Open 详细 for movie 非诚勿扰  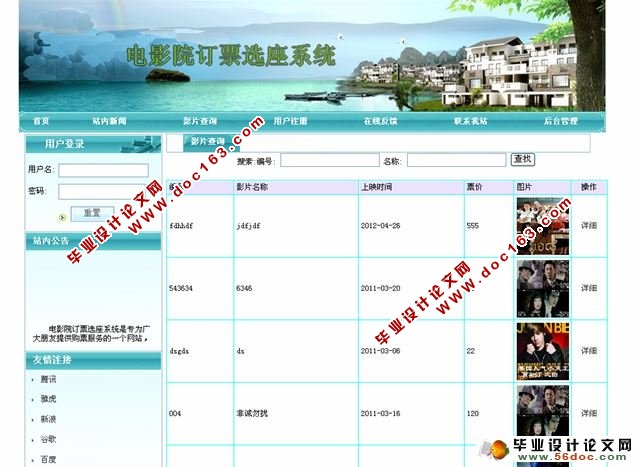[589, 413]
